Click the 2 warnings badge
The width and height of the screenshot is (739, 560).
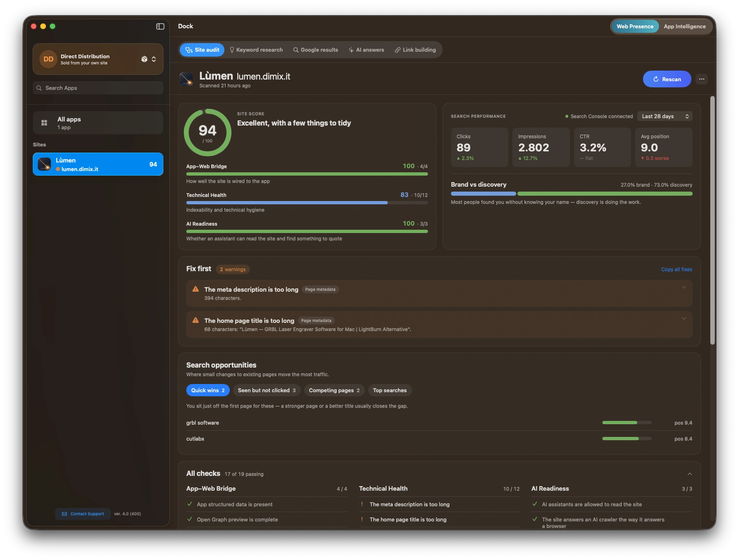coord(233,270)
